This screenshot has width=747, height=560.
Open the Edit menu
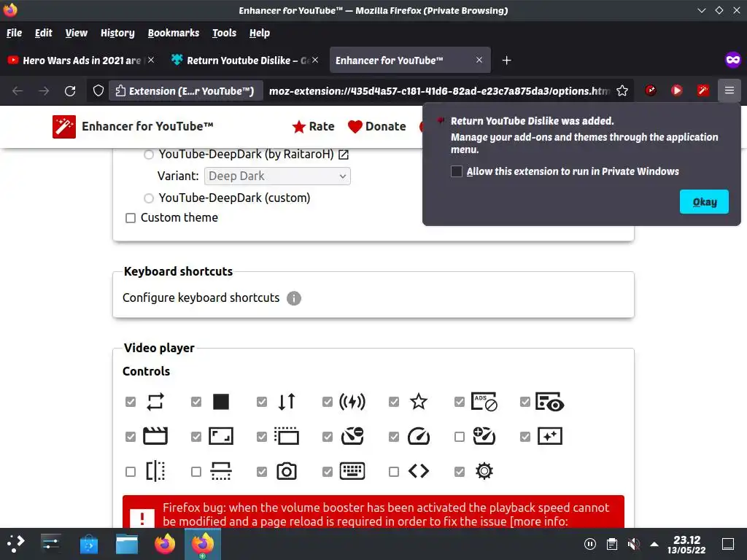[x=43, y=33]
